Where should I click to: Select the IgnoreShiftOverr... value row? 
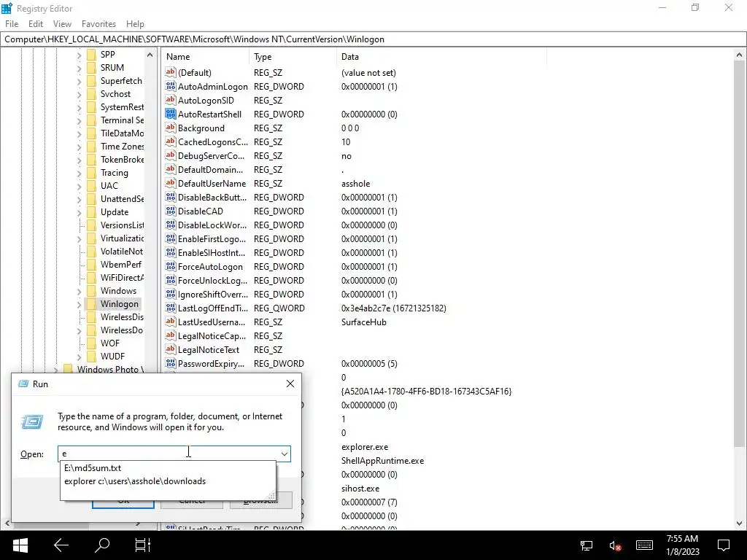click(x=355, y=295)
